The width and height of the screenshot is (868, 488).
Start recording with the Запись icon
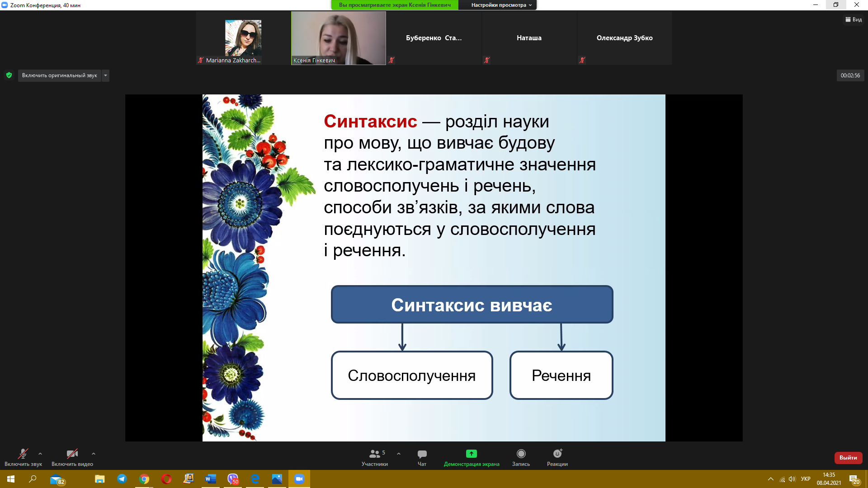click(521, 454)
